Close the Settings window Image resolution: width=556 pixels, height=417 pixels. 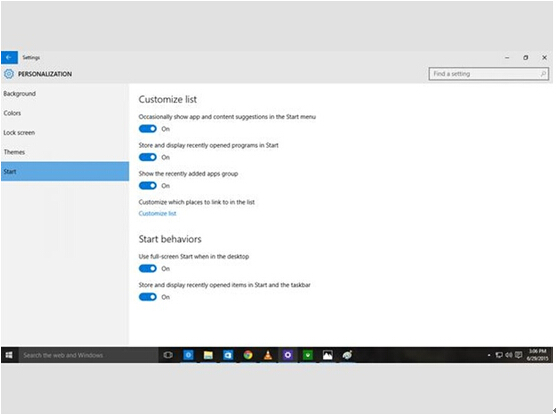click(544, 57)
